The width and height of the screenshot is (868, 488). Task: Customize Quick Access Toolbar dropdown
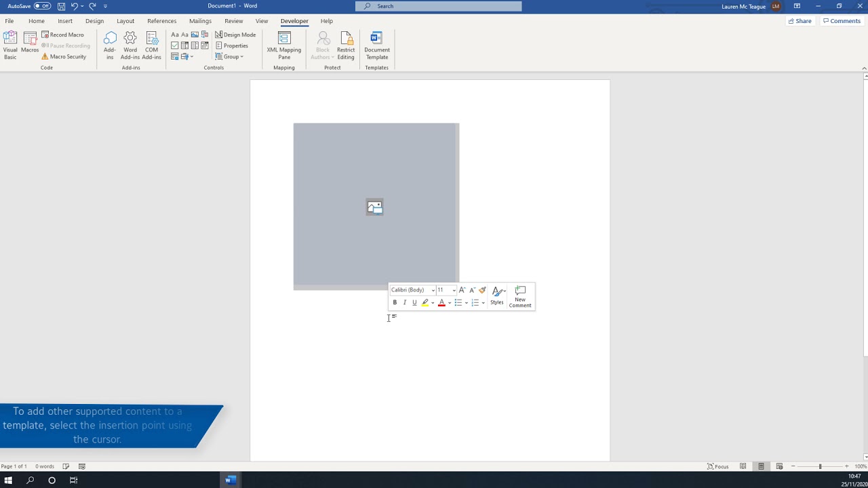[105, 6]
